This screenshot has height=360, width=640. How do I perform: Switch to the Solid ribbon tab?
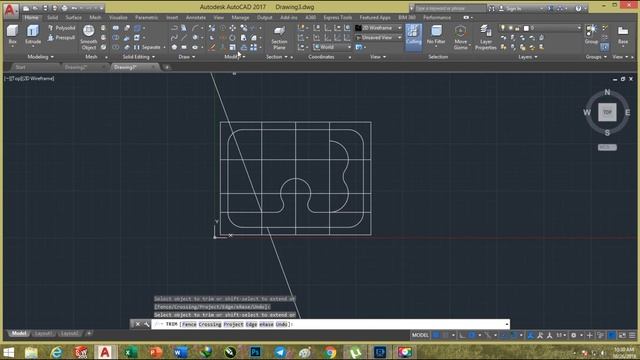coord(52,18)
